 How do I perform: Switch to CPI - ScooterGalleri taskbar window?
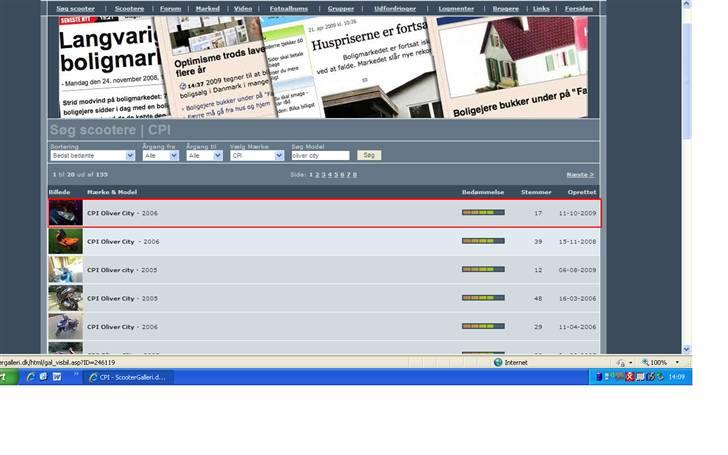click(130, 377)
